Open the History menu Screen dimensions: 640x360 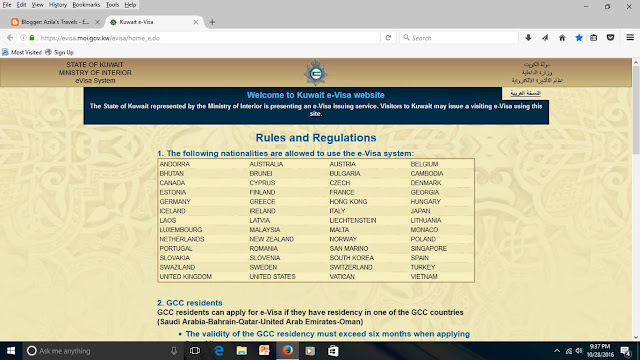coord(58,5)
